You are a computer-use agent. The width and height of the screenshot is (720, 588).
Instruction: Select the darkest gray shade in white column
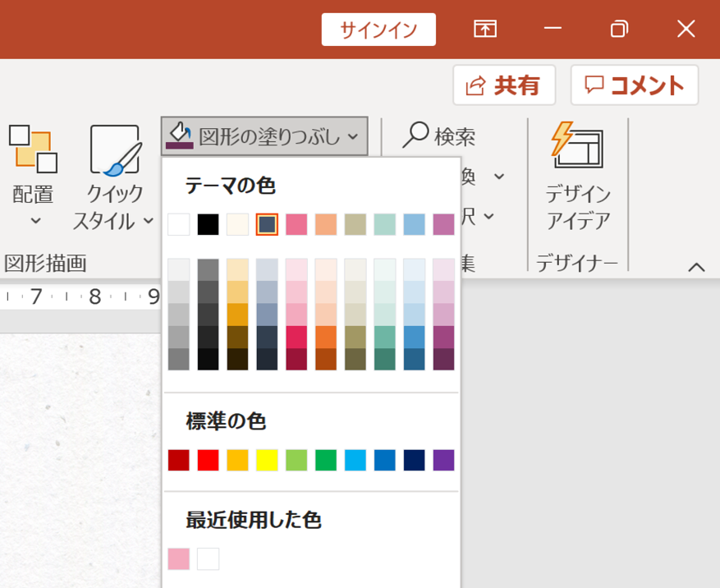179,359
